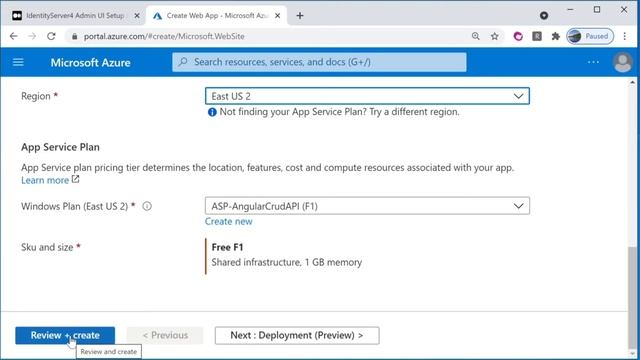Click the info icon beside Windows Plan

click(x=147, y=206)
